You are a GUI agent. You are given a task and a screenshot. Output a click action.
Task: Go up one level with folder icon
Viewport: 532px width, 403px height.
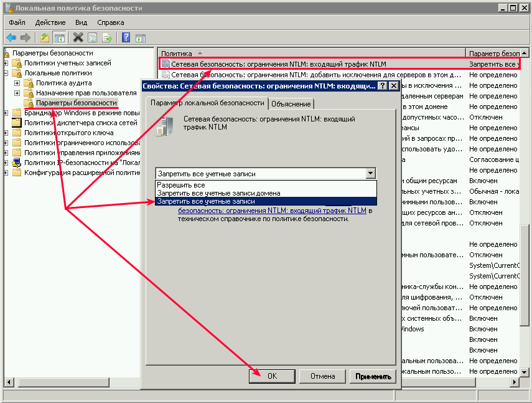tap(45, 37)
